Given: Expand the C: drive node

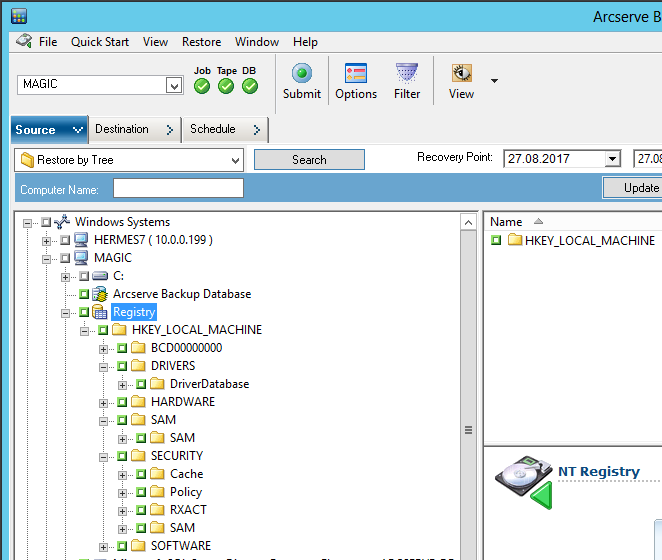Looking at the screenshot, I should pyautogui.click(x=65, y=277).
